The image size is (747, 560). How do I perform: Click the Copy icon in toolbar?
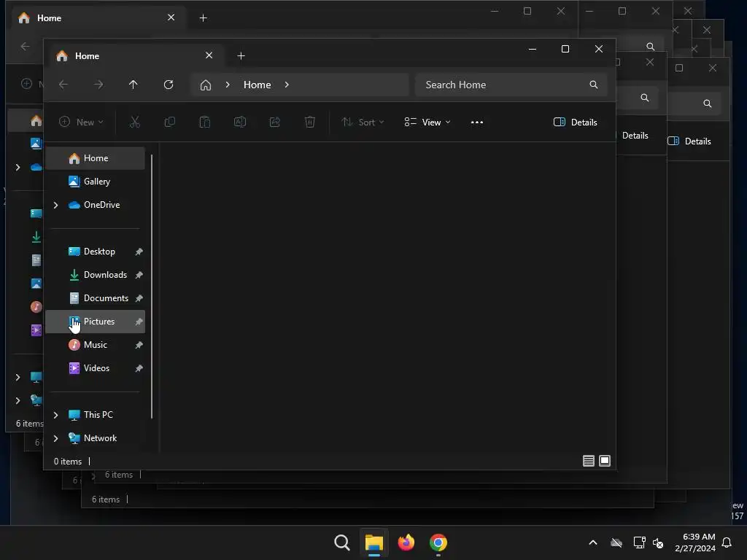(169, 122)
